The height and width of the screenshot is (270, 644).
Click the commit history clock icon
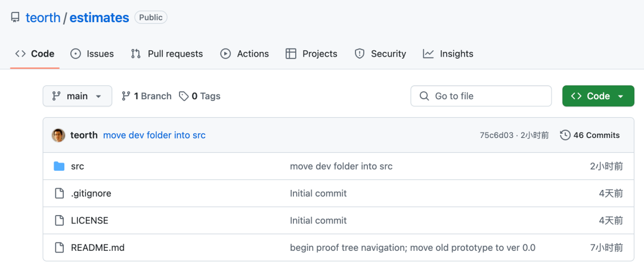[x=565, y=135]
